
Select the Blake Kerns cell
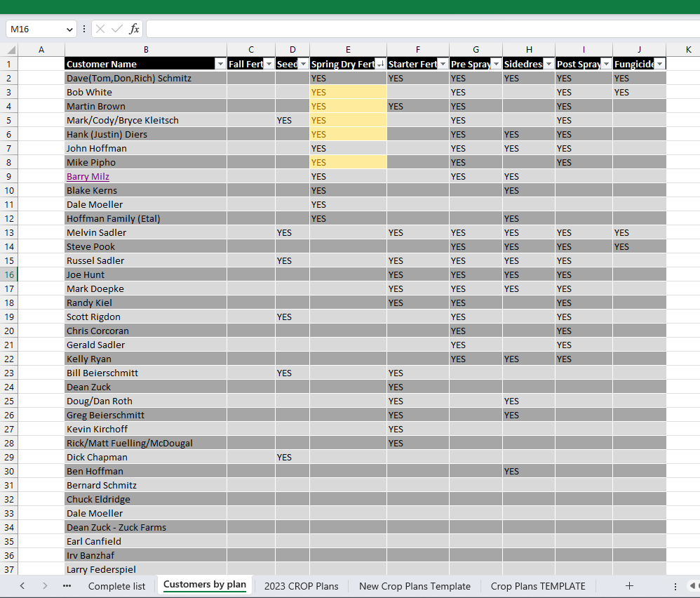click(146, 190)
